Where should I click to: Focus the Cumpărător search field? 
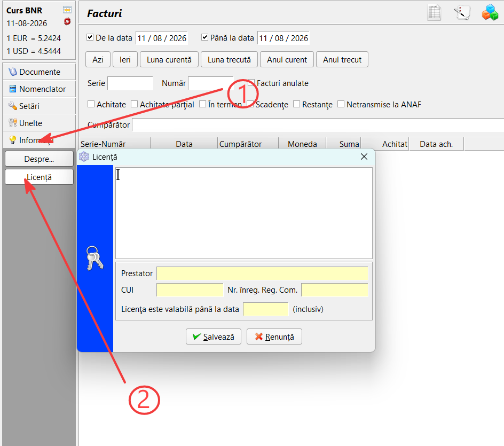[318, 125]
